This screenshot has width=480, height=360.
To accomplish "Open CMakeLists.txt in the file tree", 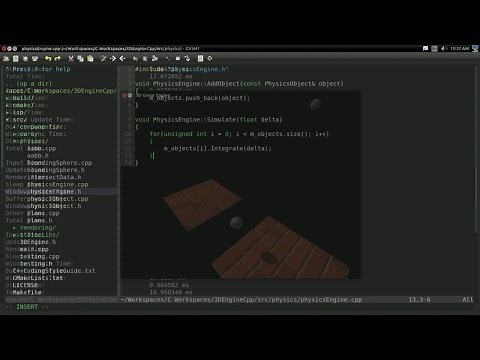I will point(38,278).
